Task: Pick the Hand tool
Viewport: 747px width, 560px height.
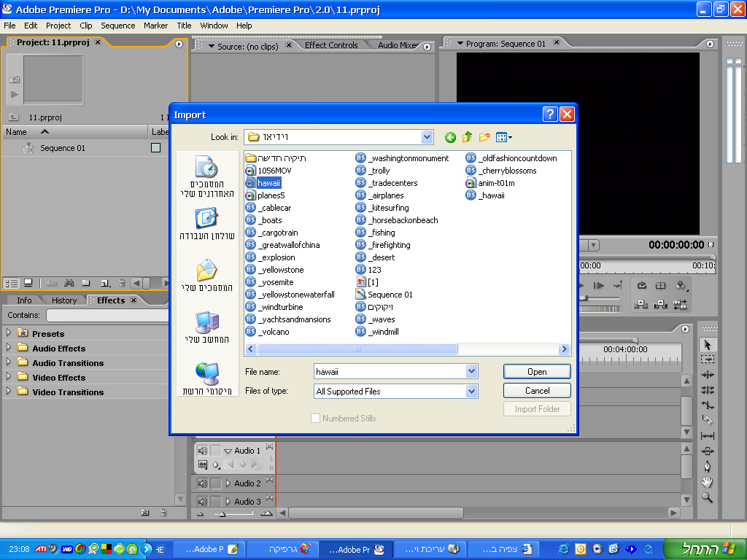Action: tap(707, 482)
